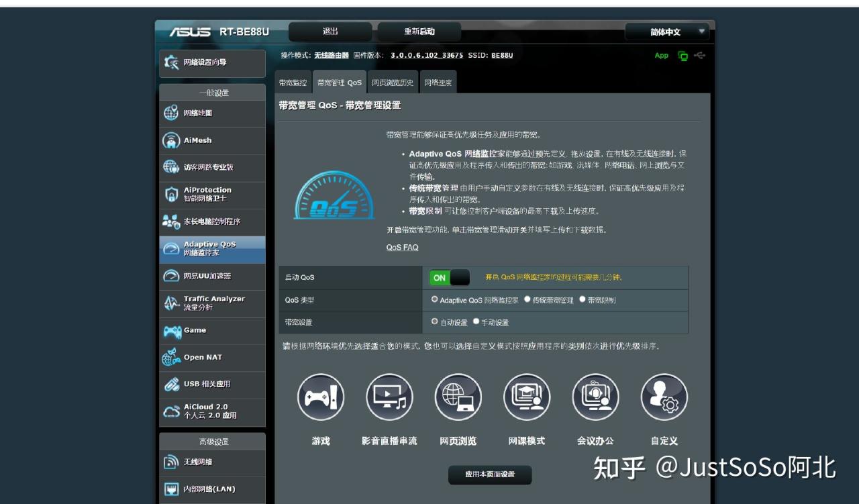Switch to the 网络速度 tab

438,83
